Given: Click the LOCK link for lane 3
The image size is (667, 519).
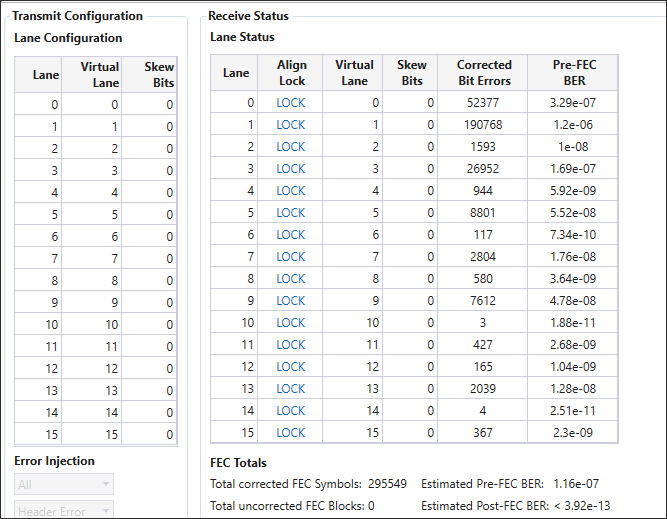Looking at the screenshot, I should coord(291,169).
